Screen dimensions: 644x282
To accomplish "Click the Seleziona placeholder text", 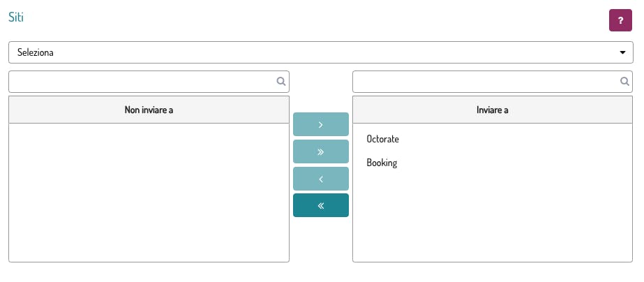I will point(36,52).
